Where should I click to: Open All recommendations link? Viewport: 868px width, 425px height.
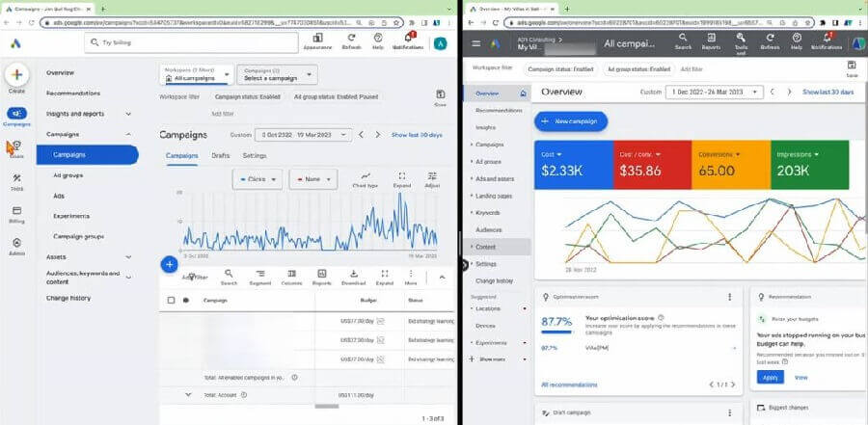[x=569, y=385]
